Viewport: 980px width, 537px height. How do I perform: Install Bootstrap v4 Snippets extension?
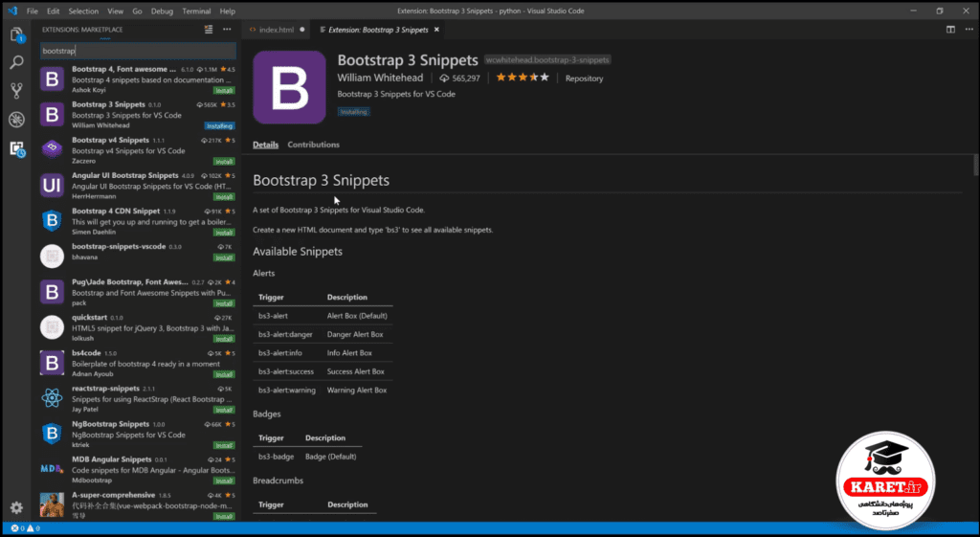click(224, 161)
